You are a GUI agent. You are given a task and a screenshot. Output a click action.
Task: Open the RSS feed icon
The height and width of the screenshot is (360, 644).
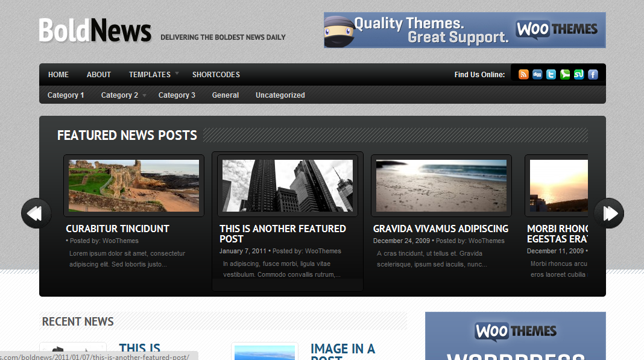[523, 74]
